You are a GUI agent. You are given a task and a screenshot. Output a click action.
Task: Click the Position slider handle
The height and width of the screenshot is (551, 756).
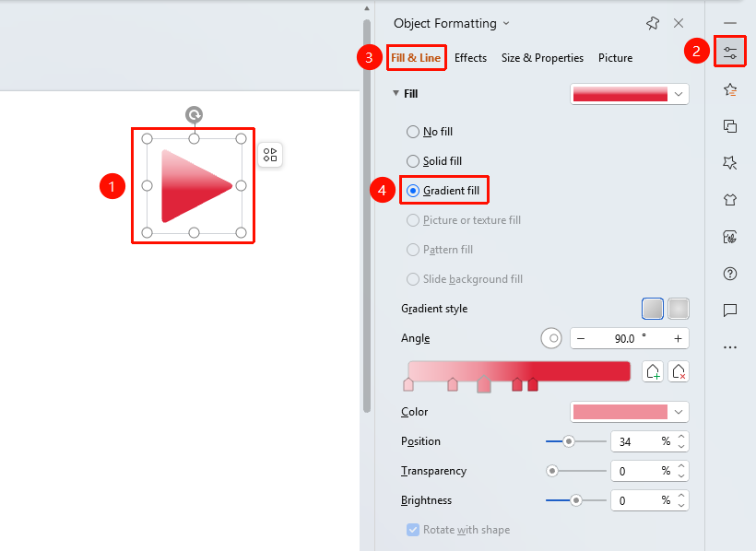click(x=569, y=441)
